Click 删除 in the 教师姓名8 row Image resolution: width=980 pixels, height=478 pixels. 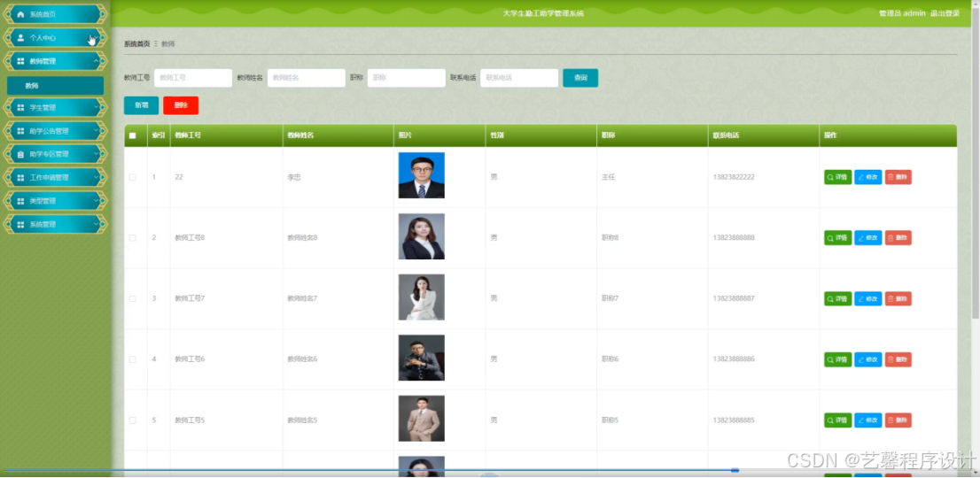pos(898,238)
